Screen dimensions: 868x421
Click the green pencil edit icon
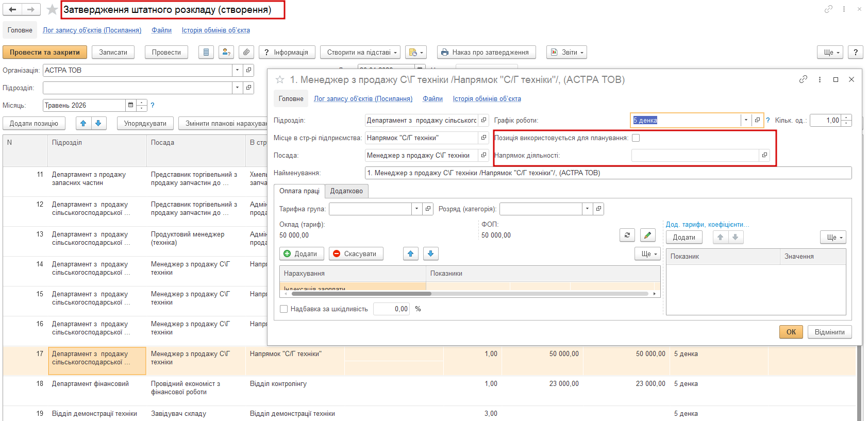click(647, 235)
